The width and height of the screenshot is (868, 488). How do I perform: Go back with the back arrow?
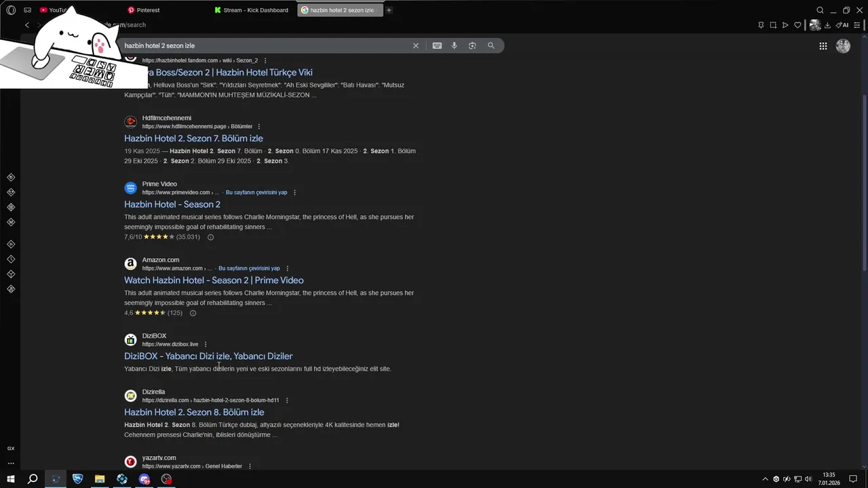27,25
